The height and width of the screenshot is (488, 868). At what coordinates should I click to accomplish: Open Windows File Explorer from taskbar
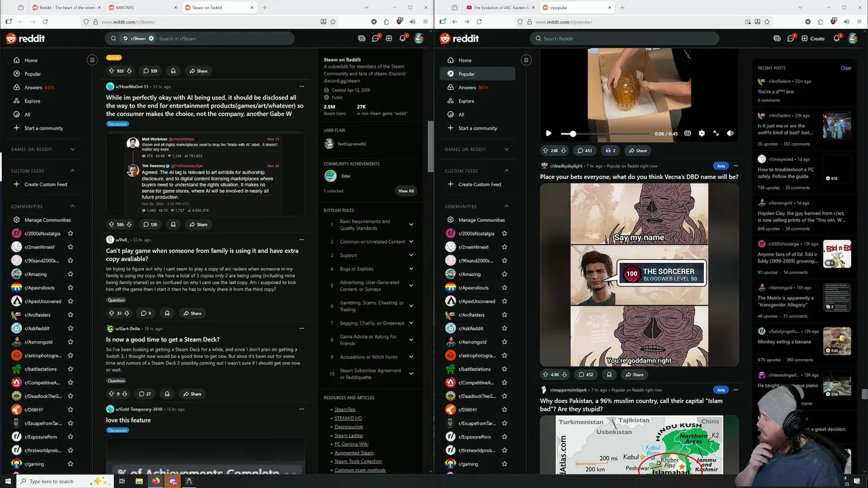[x=139, y=481]
